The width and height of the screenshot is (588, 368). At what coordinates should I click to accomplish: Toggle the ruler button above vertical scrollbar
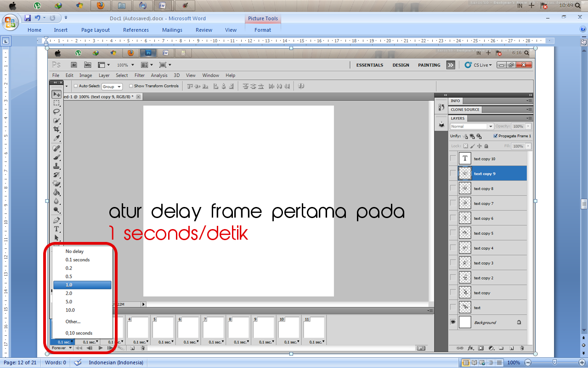click(584, 41)
